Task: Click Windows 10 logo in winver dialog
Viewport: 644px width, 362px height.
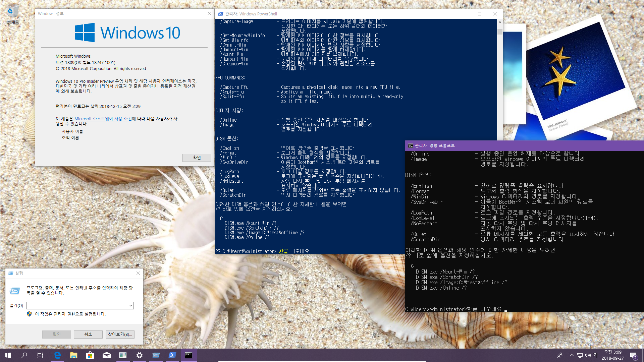Action: pyautogui.click(x=127, y=33)
